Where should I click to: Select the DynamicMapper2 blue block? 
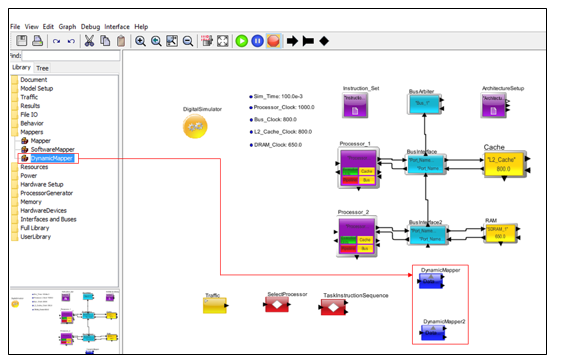433,333
